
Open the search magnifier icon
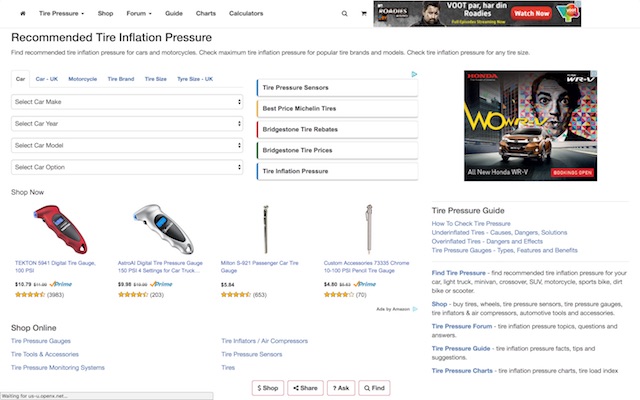[x=344, y=13]
